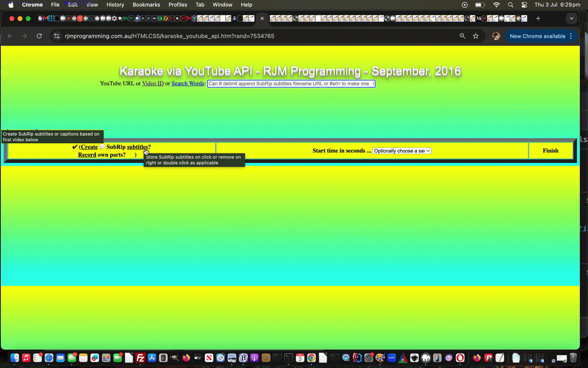Screen dimensions: 588x368
Task: Open the tab search chevron dropdown
Action: point(571,18)
